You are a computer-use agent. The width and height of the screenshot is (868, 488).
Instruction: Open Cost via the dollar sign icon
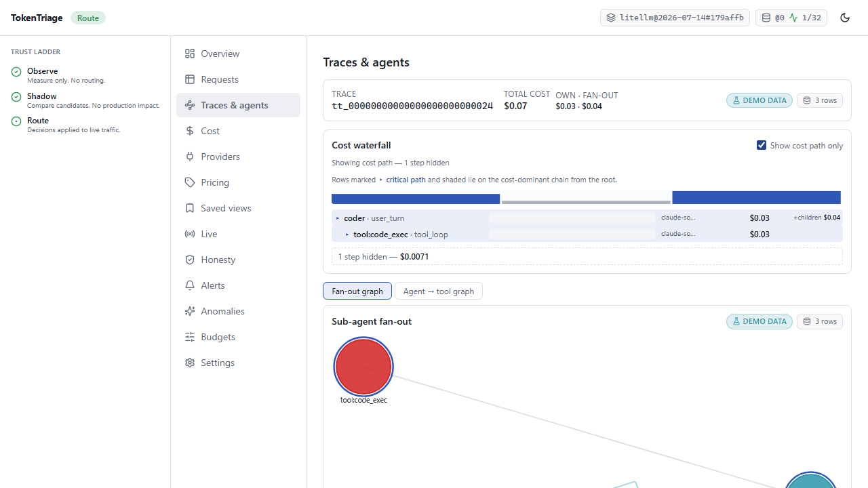190,131
